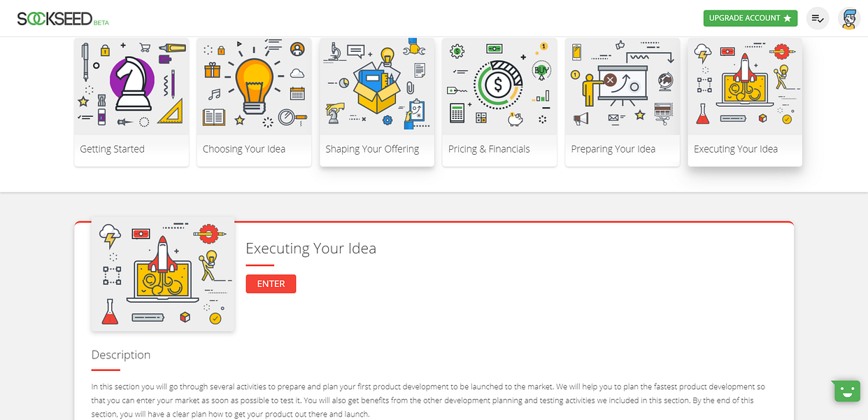Select the dollar gauge Pricing & Financials illustration
This screenshot has width=868, height=420.
[499, 87]
